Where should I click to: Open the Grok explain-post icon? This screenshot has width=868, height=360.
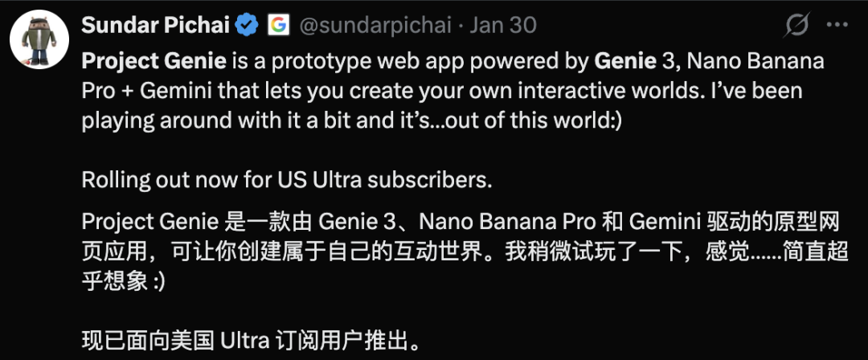click(797, 25)
